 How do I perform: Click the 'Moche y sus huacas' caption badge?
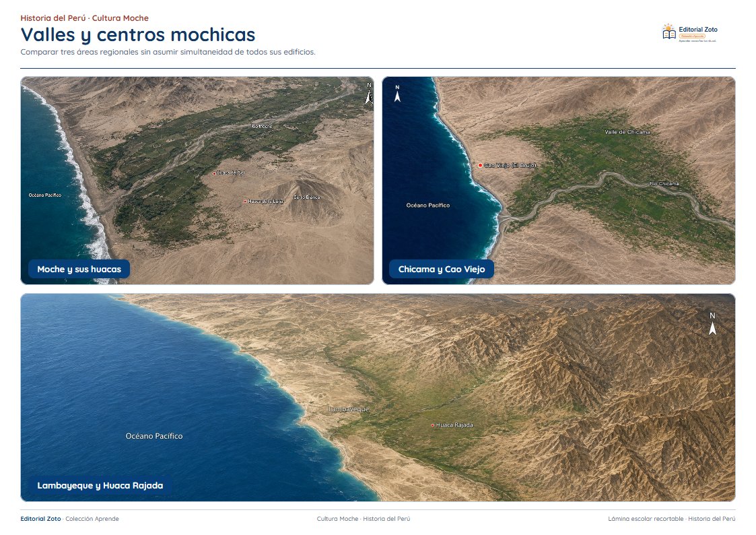coord(79,270)
